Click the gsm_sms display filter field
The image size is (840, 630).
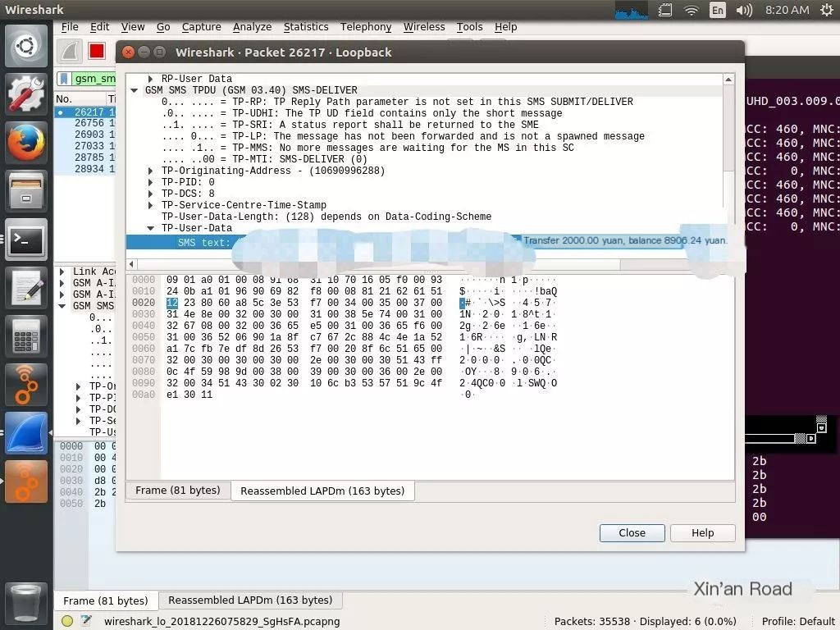(x=94, y=79)
